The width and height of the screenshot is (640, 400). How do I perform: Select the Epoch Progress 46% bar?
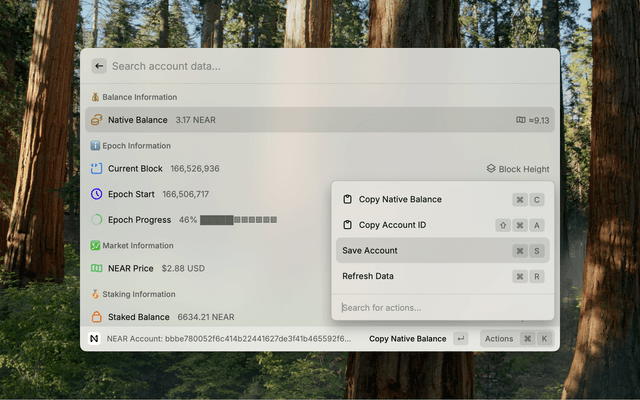pyautogui.click(x=238, y=219)
